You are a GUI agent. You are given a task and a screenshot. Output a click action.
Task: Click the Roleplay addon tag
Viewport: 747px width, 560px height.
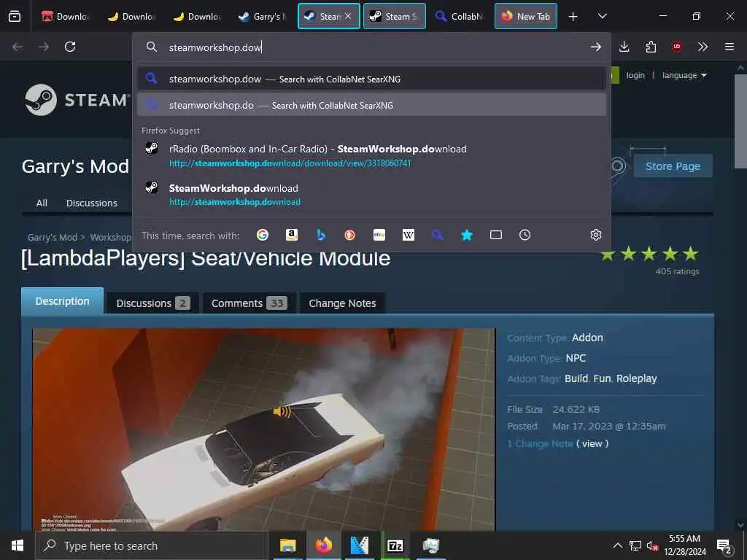tap(636, 378)
